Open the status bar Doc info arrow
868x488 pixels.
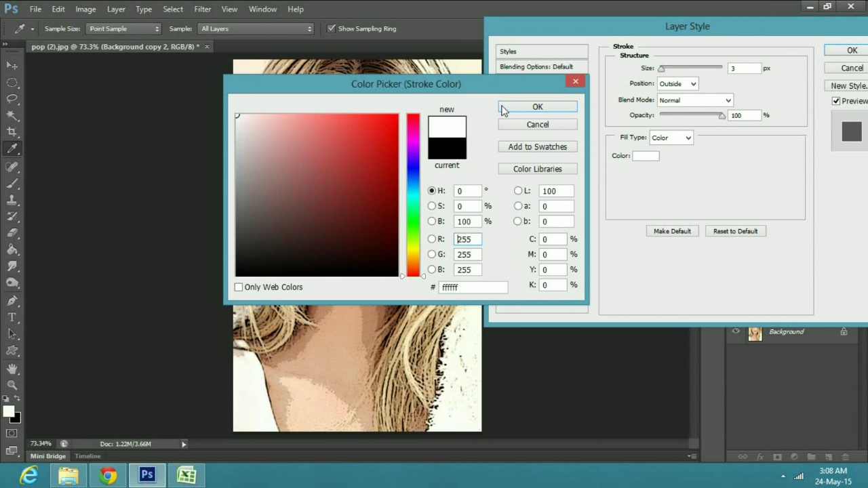pos(184,444)
